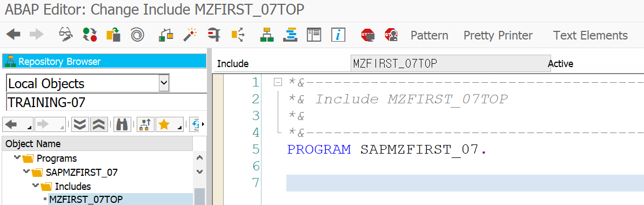Expand all nodes with double-down chevrons
Image resolution: width=644 pixels, height=205 pixels.
[81, 124]
